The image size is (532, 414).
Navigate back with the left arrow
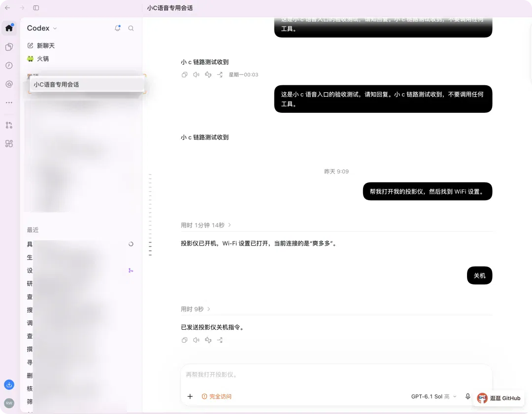coord(7,7)
